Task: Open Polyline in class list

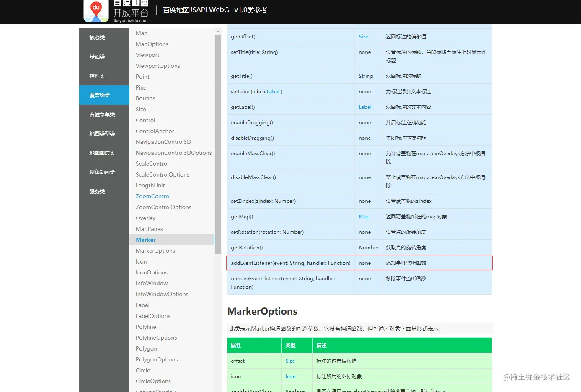Action: [146, 327]
